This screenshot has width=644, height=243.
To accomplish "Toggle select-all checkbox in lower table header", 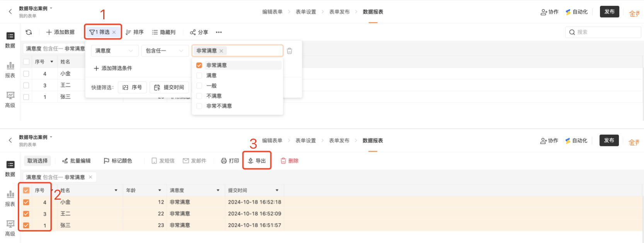I will [26, 190].
